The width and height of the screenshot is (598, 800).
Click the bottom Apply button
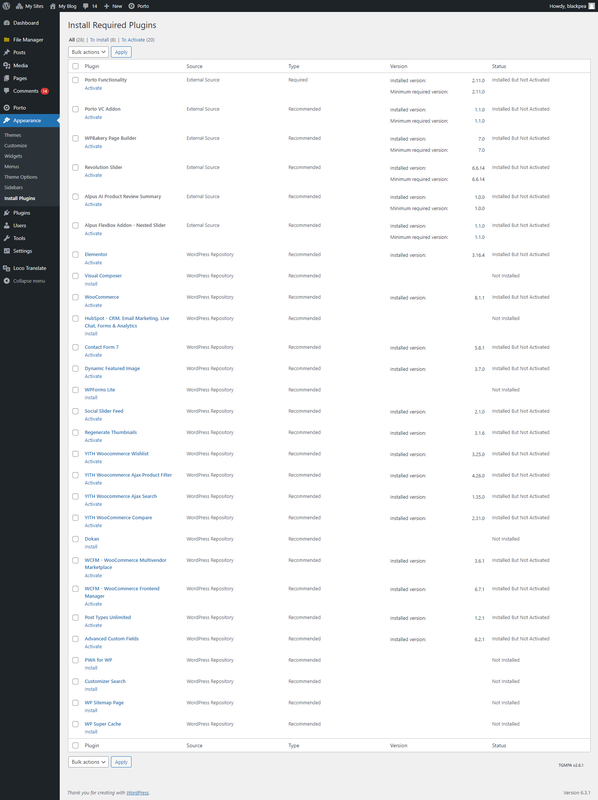click(121, 762)
